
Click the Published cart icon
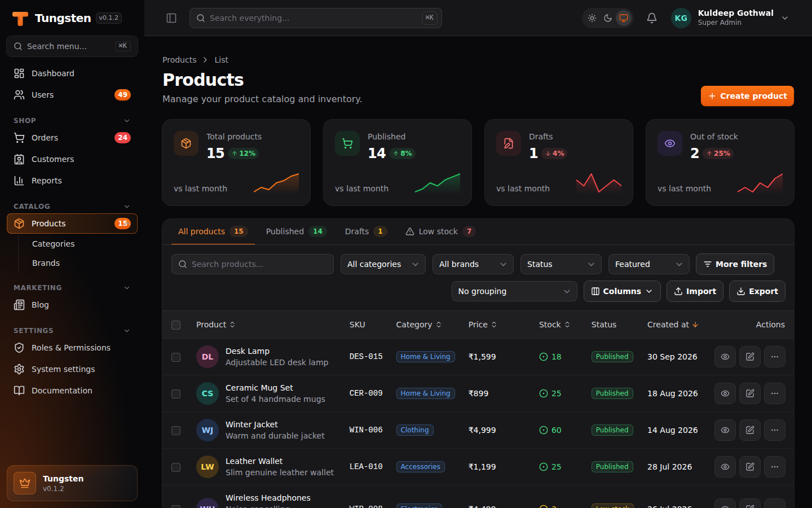pyautogui.click(x=347, y=143)
